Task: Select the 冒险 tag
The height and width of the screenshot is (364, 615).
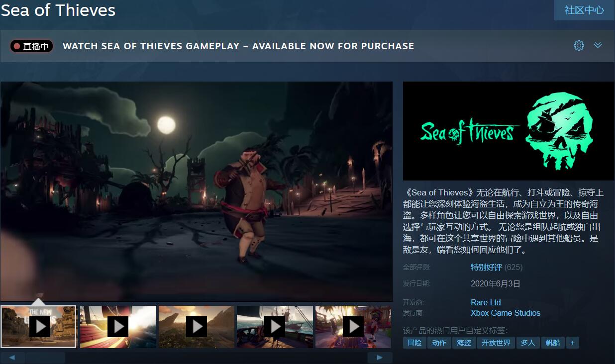Action: 414,343
